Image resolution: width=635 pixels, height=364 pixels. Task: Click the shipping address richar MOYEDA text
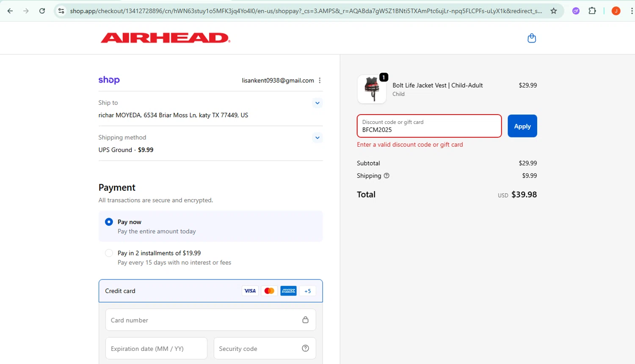173,115
